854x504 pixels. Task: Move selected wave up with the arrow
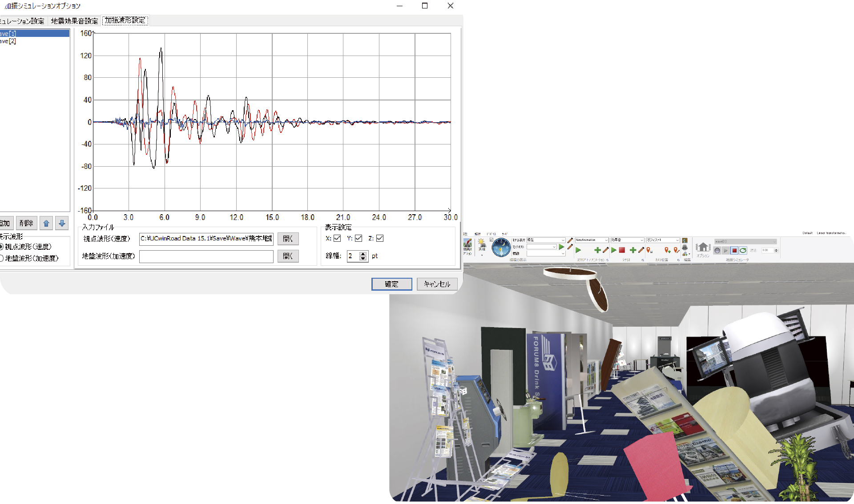pyautogui.click(x=46, y=223)
